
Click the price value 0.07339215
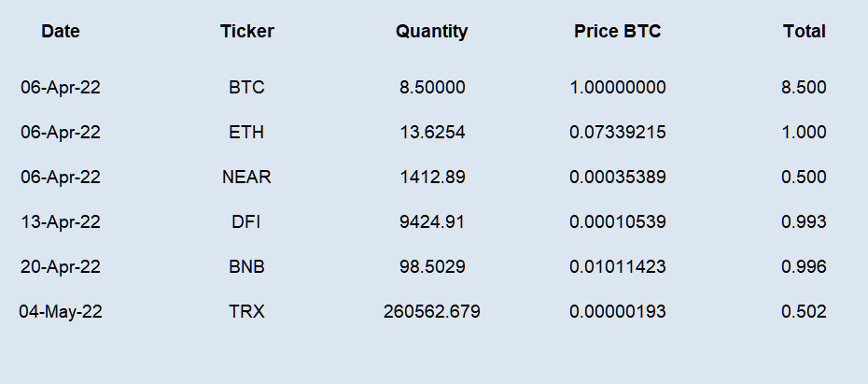(617, 132)
